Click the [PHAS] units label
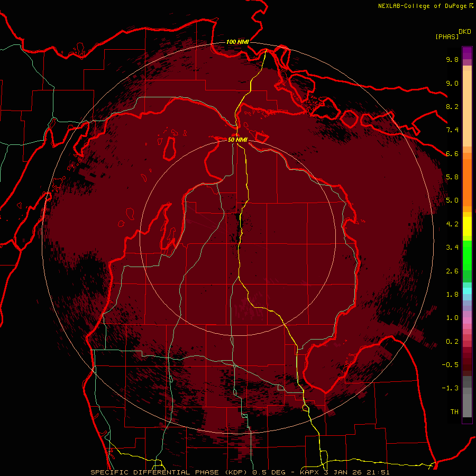 point(447,36)
